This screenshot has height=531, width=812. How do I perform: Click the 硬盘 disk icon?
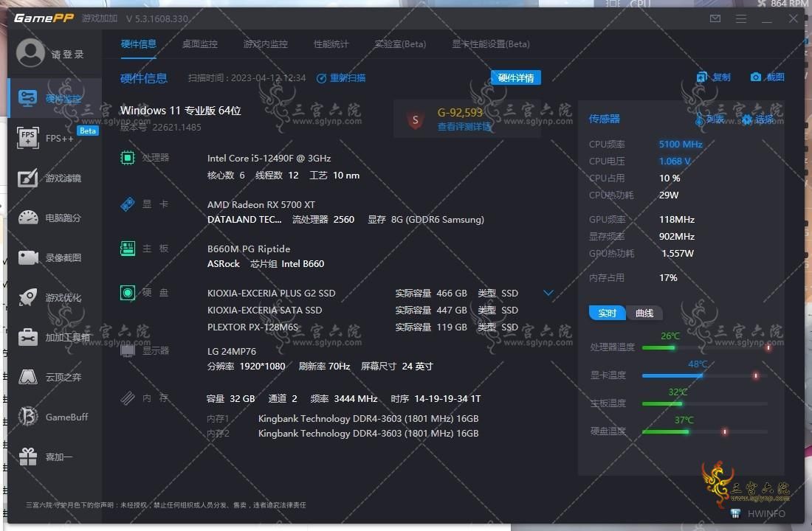click(x=128, y=292)
